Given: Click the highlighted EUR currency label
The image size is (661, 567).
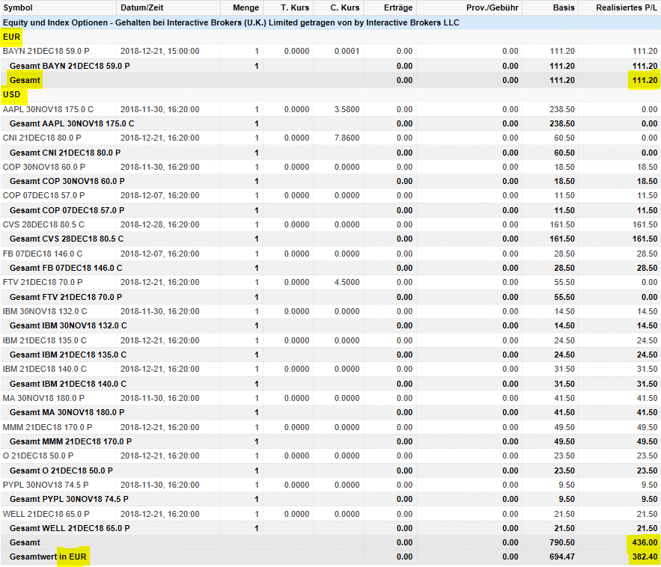Looking at the screenshot, I should [x=11, y=37].
